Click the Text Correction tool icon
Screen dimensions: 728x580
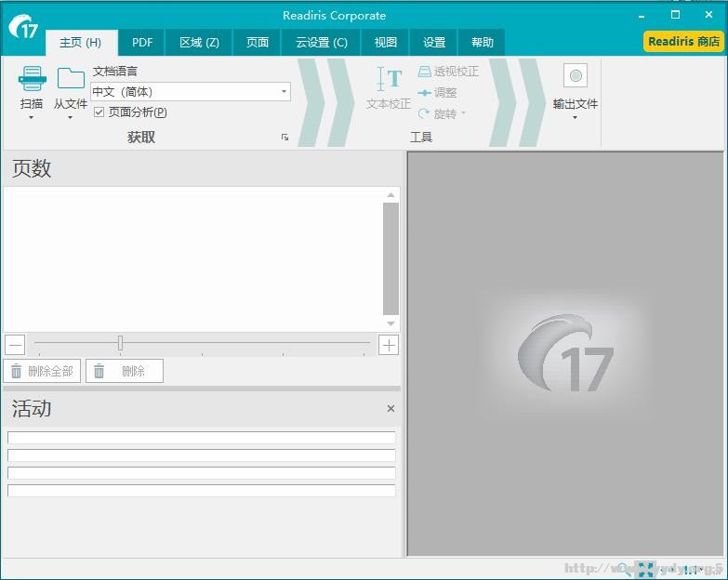click(x=389, y=79)
